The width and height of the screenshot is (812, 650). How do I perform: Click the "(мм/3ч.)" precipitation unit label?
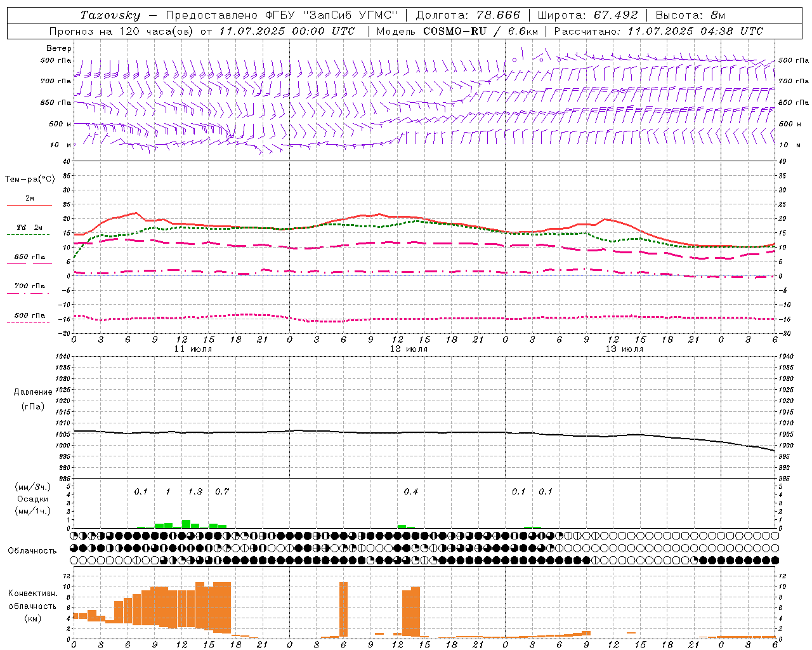[33, 487]
